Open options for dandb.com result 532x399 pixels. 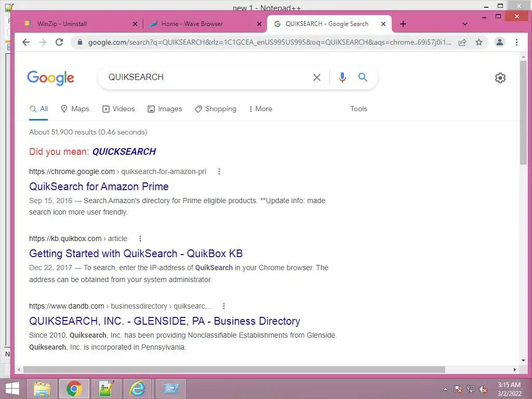click(223, 307)
